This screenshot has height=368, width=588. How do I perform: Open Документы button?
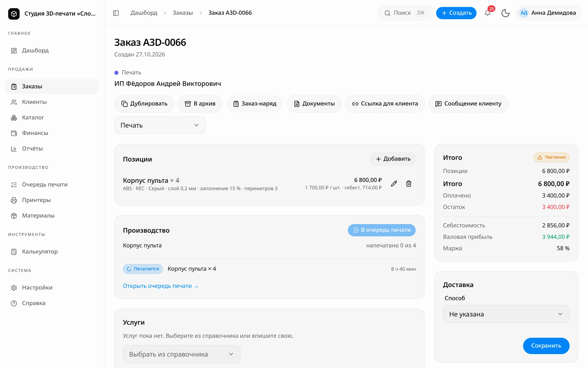pyautogui.click(x=314, y=104)
